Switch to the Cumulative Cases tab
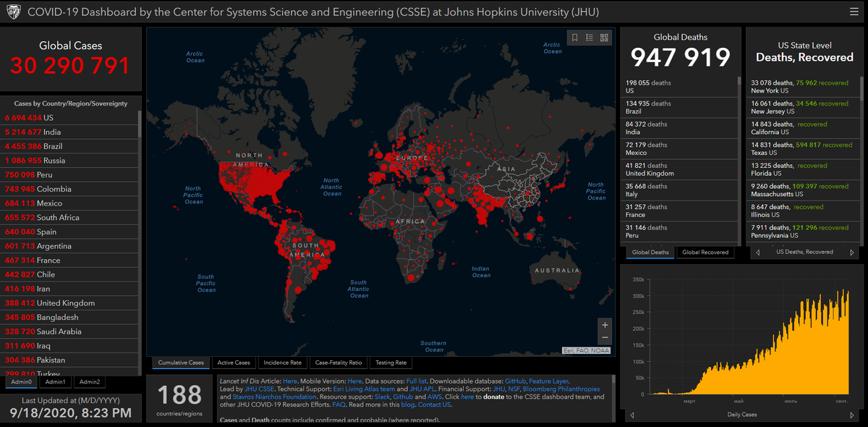 (182, 363)
